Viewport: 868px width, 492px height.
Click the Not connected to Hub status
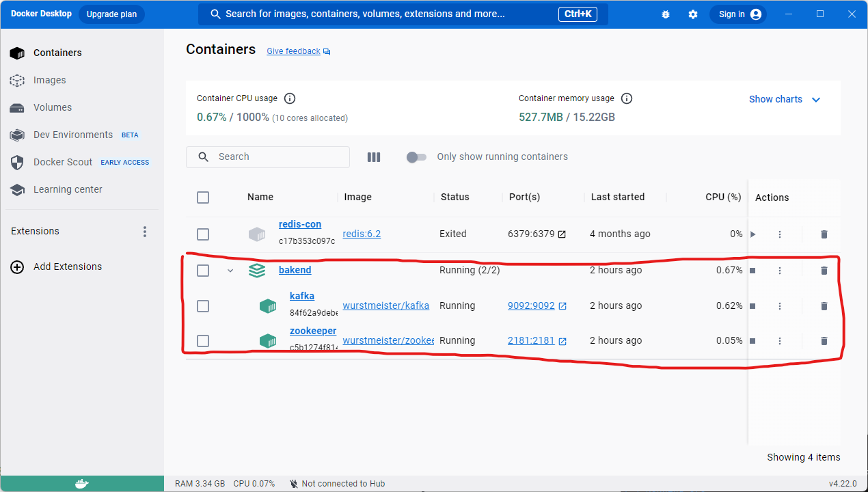337,484
